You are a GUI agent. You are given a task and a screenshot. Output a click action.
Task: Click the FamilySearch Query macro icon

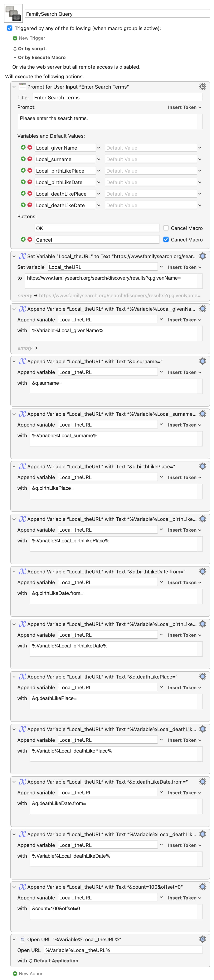coord(13,13)
